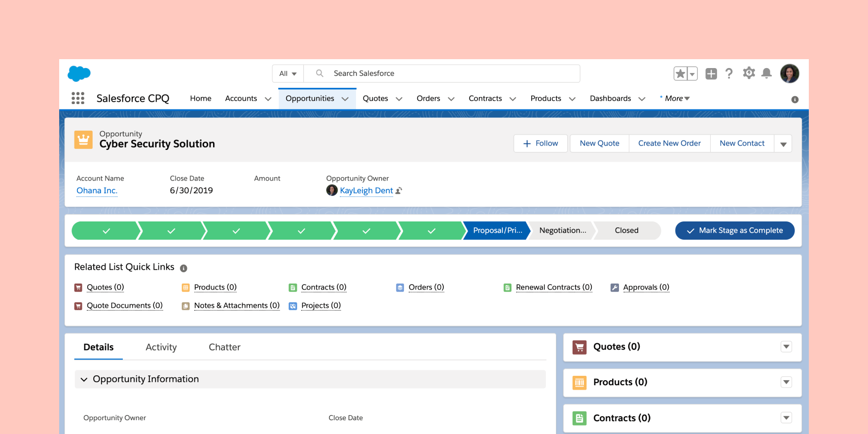Click the Approvals quick link icon
The width and height of the screenshot is (868, 434).
615,288
